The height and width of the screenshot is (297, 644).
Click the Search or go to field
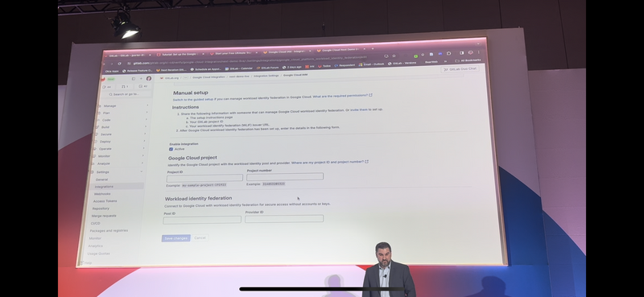[126, 94]
